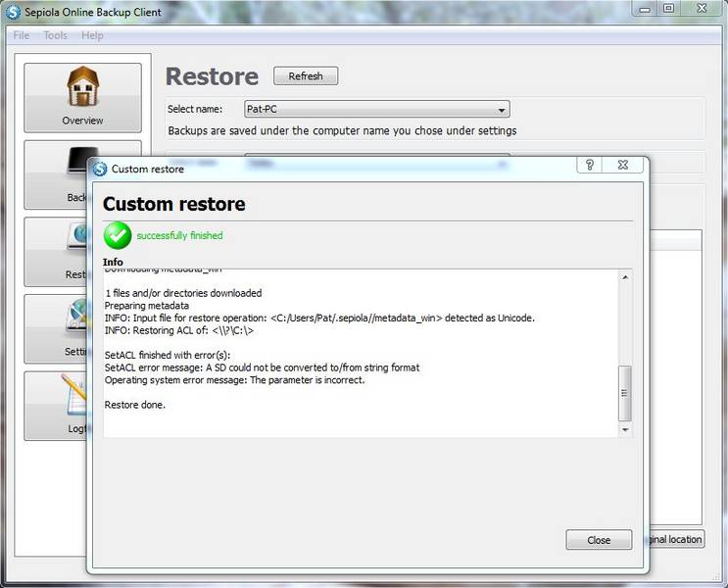
Task: Click the help question mark in Custom restore dialog
Action: [x=589, y=165]
